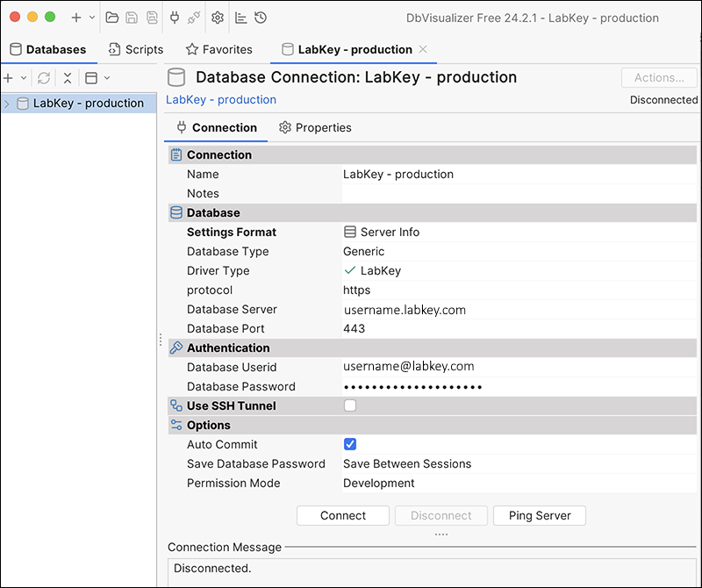702x588 pixels.
Task: Select LabKey - production in the database tree
Action: pyautogui.click(x=89, y=104)
